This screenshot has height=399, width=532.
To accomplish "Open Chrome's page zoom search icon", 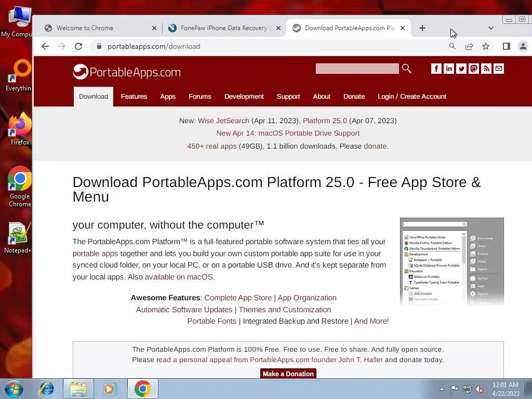I will tap(453, 46).
